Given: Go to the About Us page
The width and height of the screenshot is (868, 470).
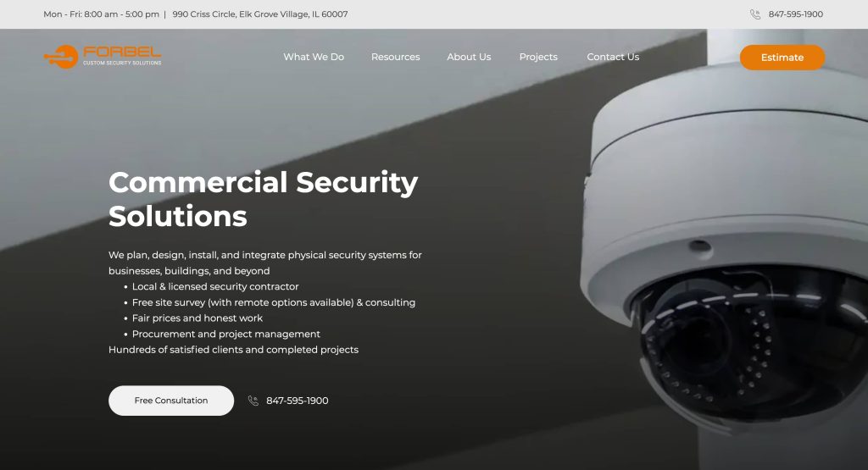Looking at the screenshot, I should 469,57.
